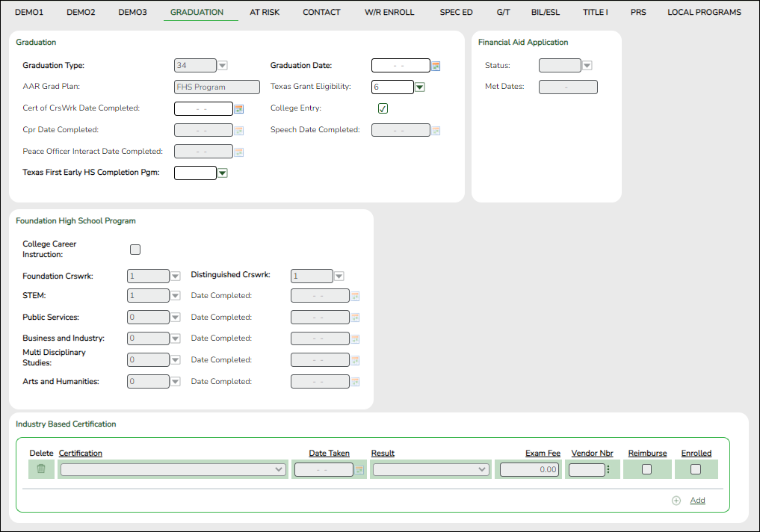Toggle the College Entry checkbox
The height and width of the screenshot is (532, 760).
tap(383, 108)
